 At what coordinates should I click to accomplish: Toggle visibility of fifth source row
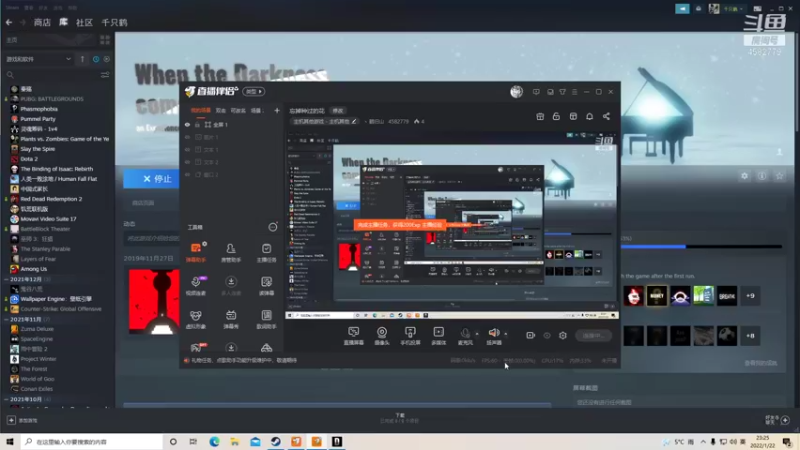coord(187,174)
